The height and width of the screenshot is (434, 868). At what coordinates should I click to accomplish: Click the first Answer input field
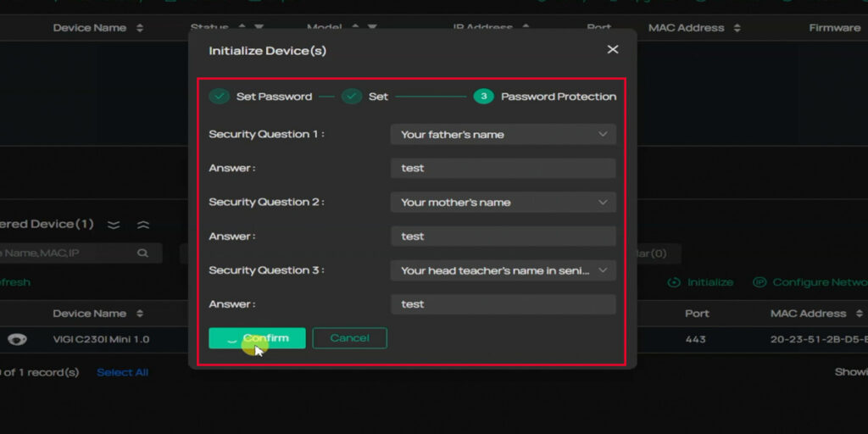pos(503,168)
